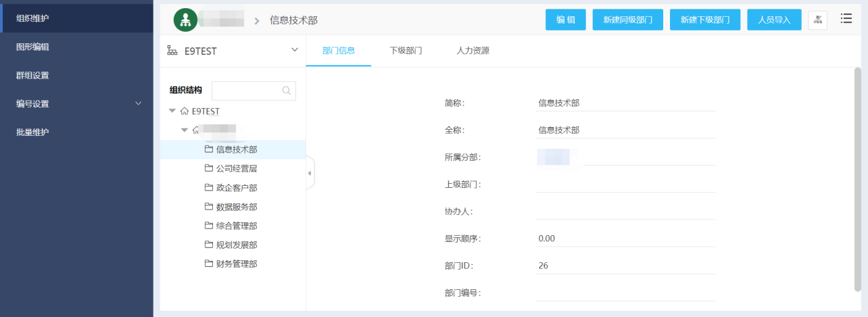Switch to the 下级部门 tab
The width and height of the screenshot is (868, 317).
click(406, 51)
